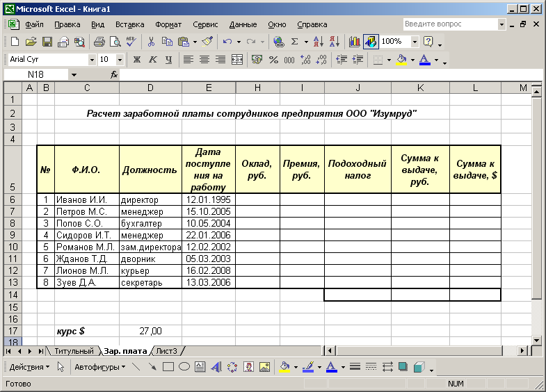This screenshot has width=546, height=392.
Task: Toggle bold Ж formatting
Action: 137,60
